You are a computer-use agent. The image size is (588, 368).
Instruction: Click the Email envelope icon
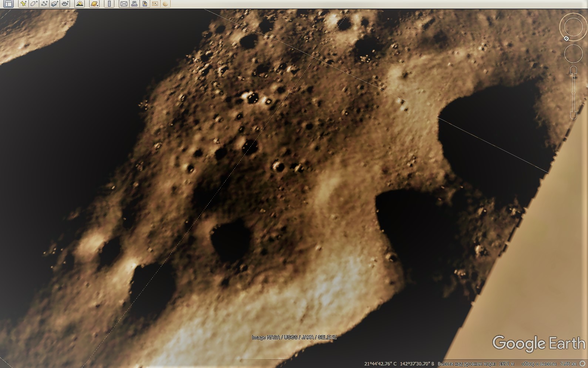(124, 4)
